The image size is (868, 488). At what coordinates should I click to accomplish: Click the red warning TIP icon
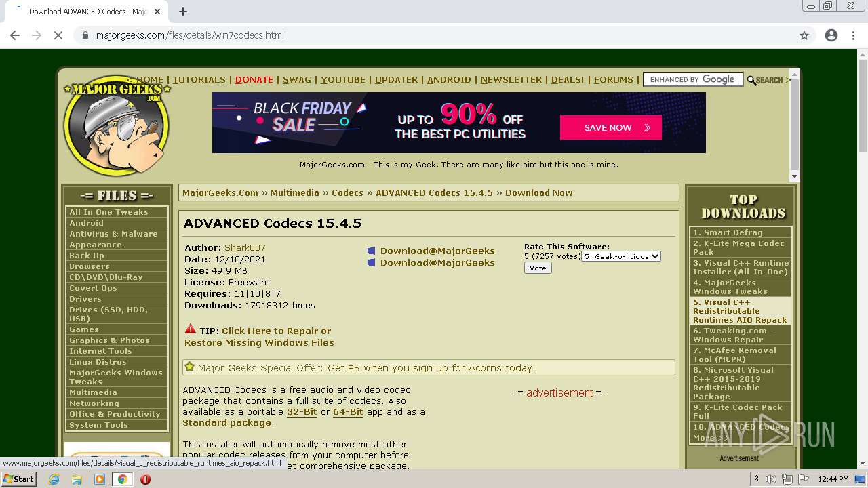click(x=191, y=329)
